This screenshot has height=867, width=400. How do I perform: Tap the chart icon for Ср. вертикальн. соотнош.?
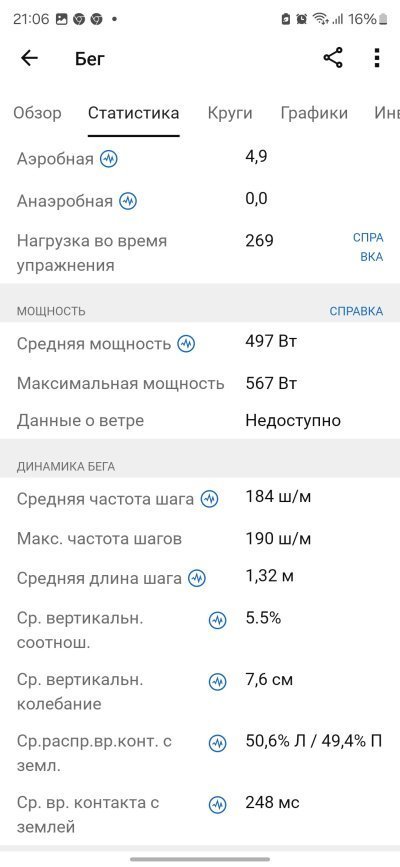coord(217,620)
